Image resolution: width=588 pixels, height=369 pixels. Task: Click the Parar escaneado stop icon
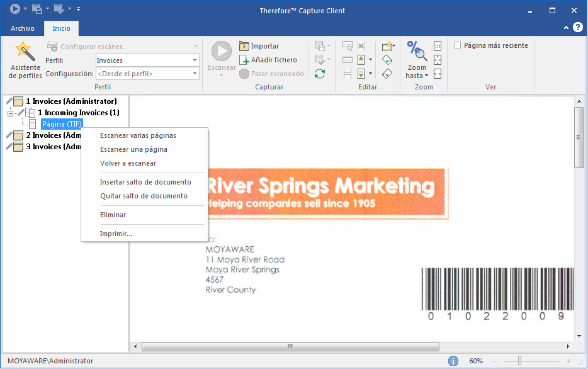tap(244, 74)
